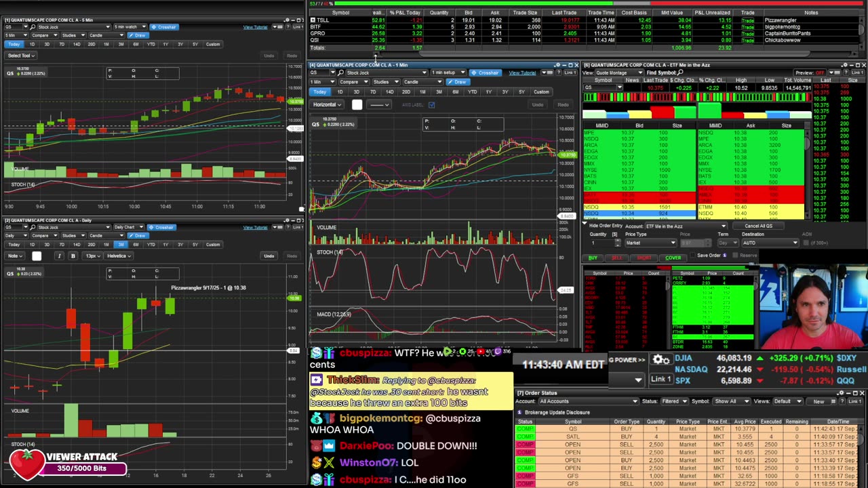Image resolution: width=868 pixels, height=488 pixels.
Task: Select YTD range tab in 1 Min chart
Action: coord(472,91)
